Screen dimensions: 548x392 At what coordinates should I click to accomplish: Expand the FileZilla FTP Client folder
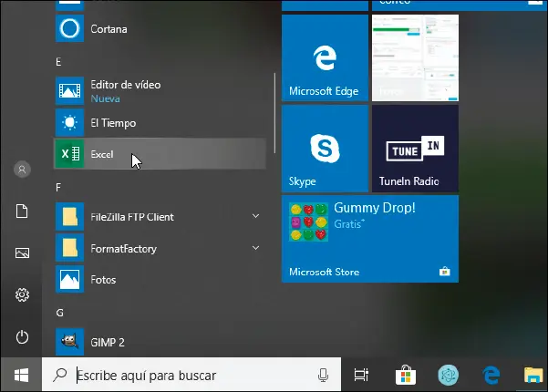coord(256,217)
